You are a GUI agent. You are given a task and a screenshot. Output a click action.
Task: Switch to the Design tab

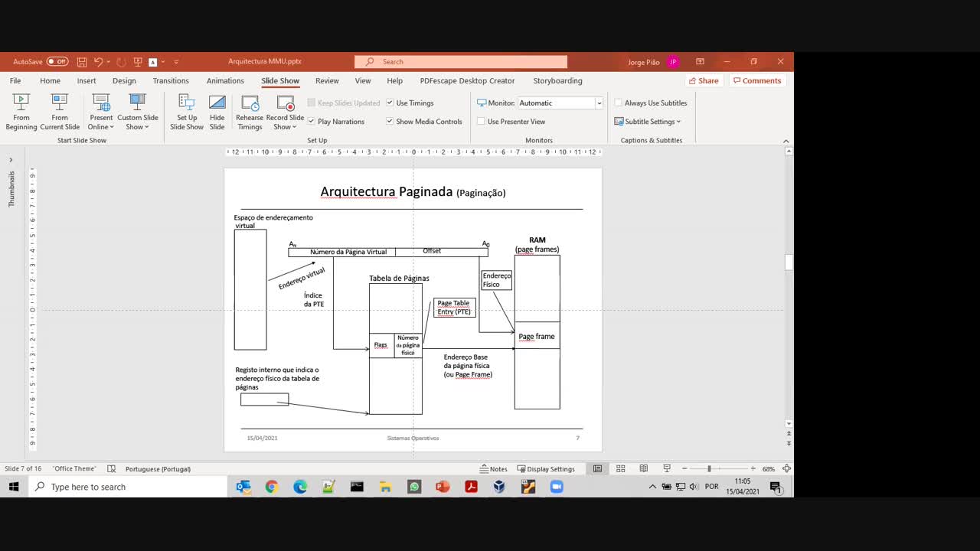point(124,80)
